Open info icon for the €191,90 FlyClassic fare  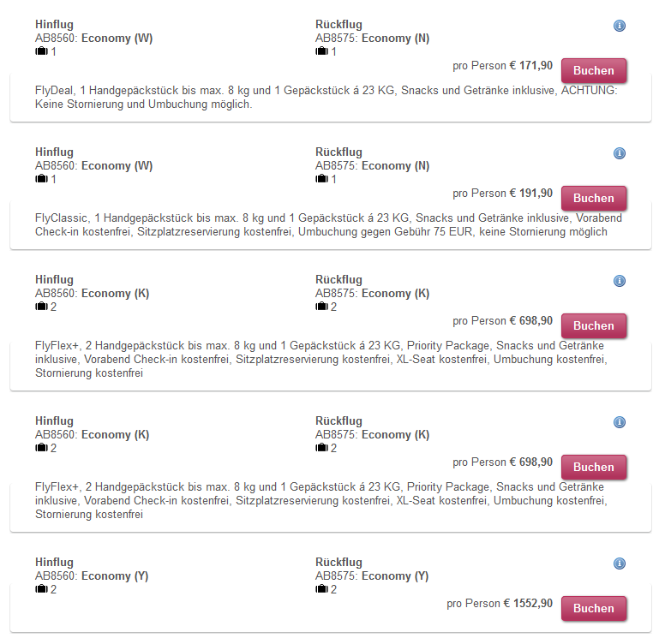tap(620, 153)
